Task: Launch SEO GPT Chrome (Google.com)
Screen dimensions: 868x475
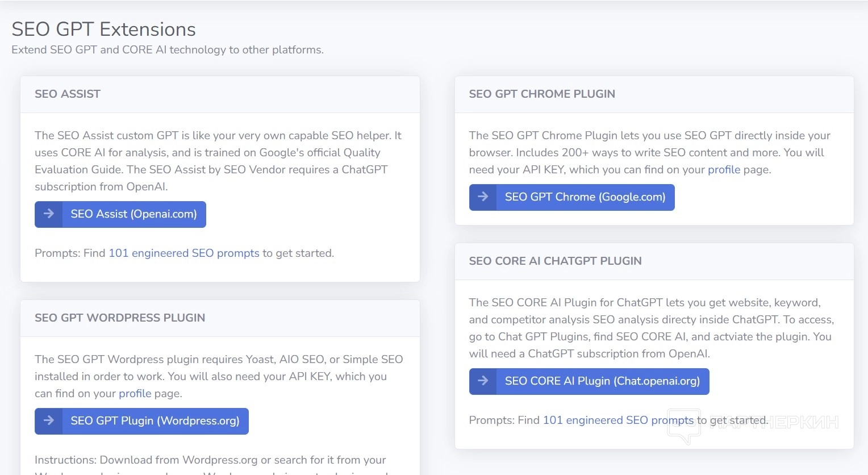Action: tap(585, 197)
